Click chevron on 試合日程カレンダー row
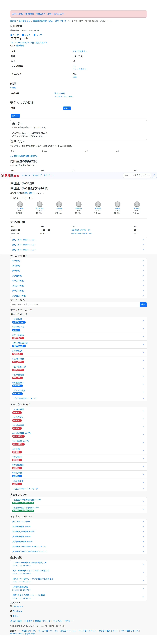Screen dimensions: 157x644 (143, 522)
